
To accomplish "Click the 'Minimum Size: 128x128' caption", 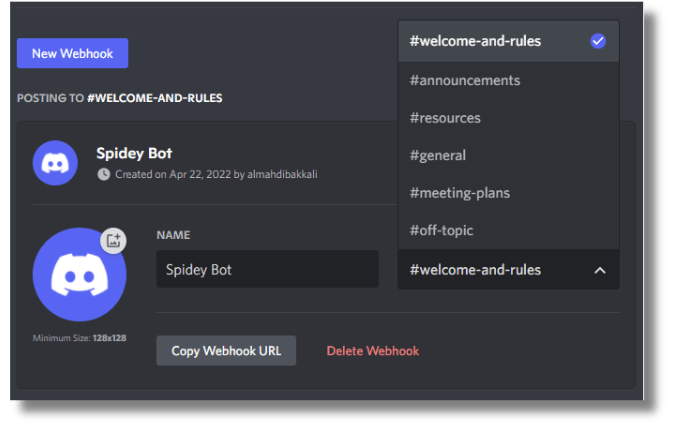I will pos(79,338).
